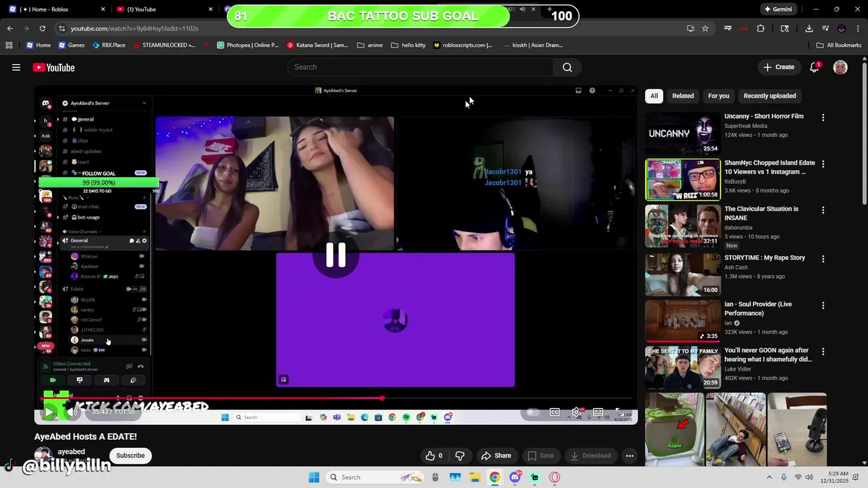Click the Create button
The image size is (868, 488).
778,67
